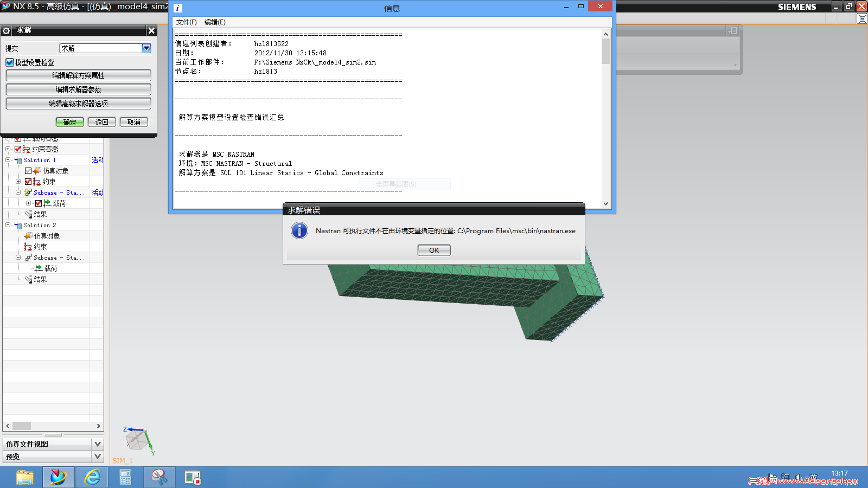Viewport: 868px width, 488px height.
Task: Click the view triad orientation cube
Action: [137, 440]
